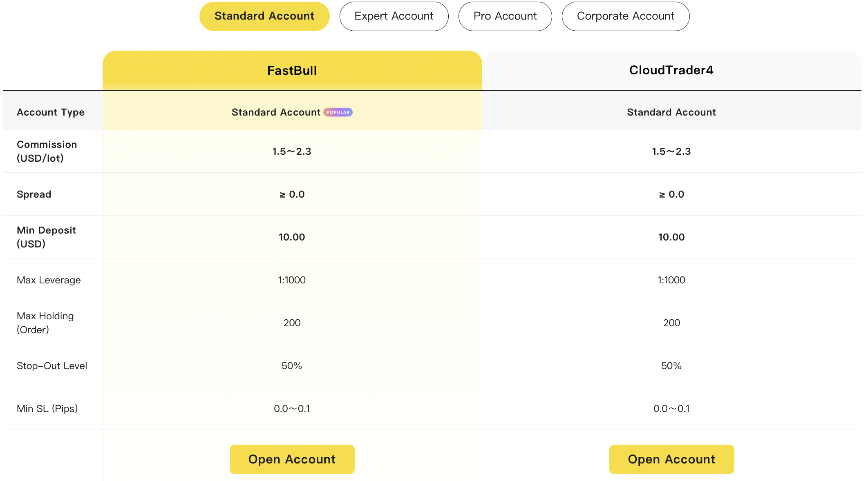Click the Stop-Out Level row label
Image resolution: width=868 pixels, height=481 pixels.
52,366
